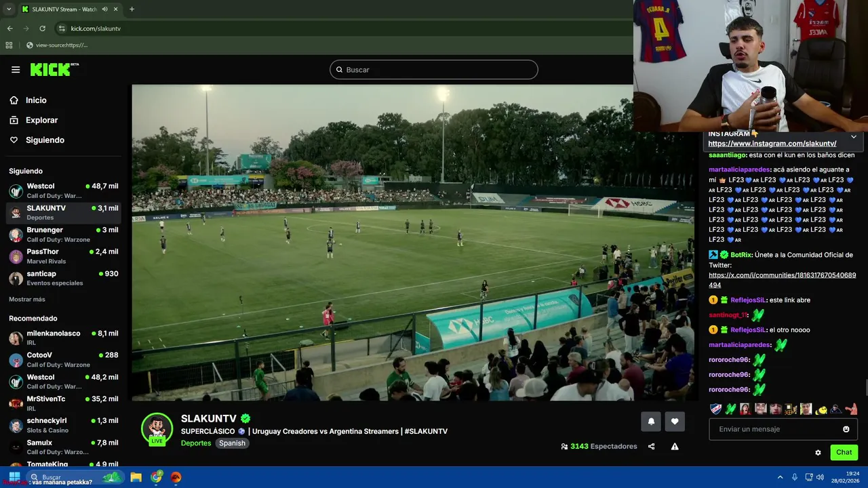
Task: Open the hamburger sidebar menu
Action: pyautogui.click(x=16, y=69)
